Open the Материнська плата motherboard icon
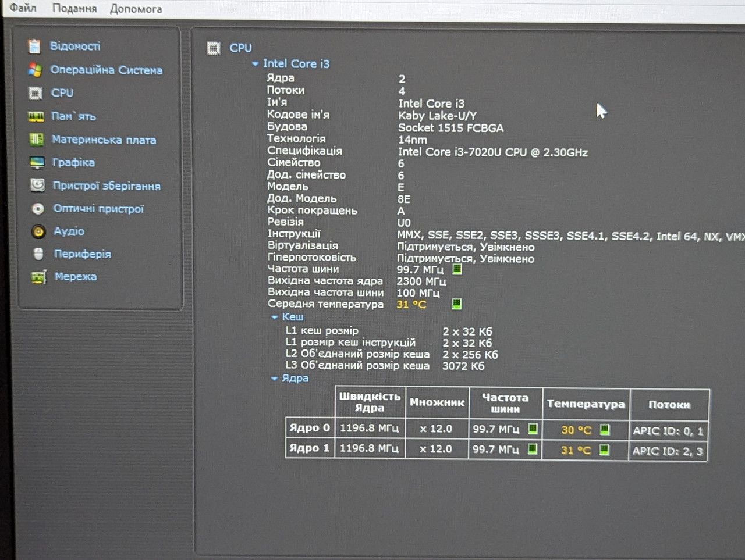 [x=37, y=140]
